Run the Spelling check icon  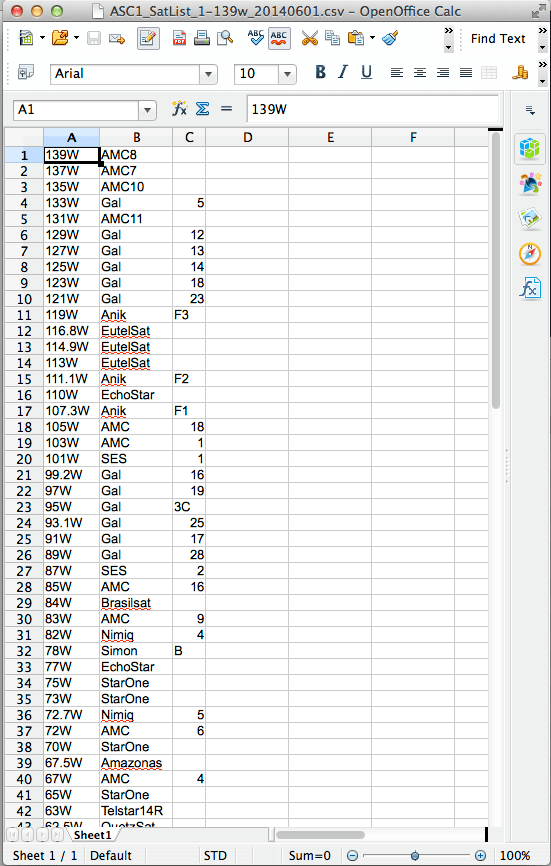tap(256, 38)
